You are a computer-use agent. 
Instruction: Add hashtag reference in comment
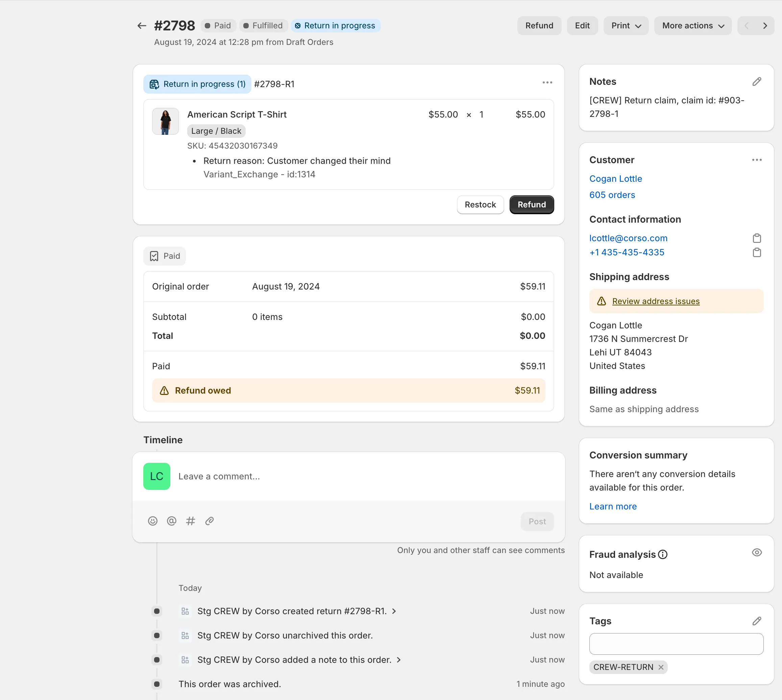coord(190,521)
